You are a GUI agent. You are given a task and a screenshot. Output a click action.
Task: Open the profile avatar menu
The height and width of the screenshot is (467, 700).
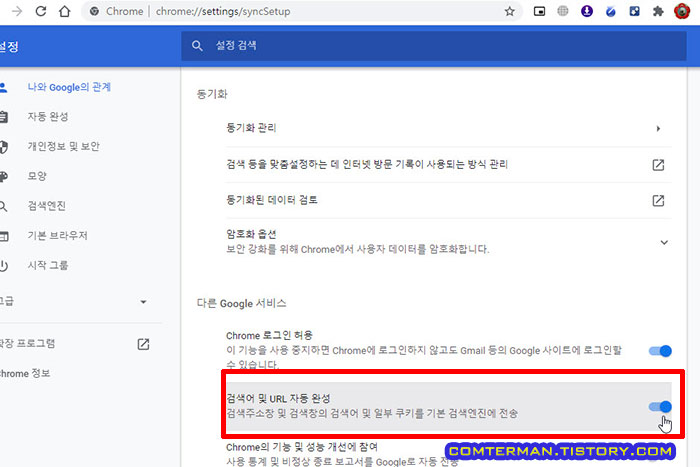pyautogui.click(x=682, y=11)
